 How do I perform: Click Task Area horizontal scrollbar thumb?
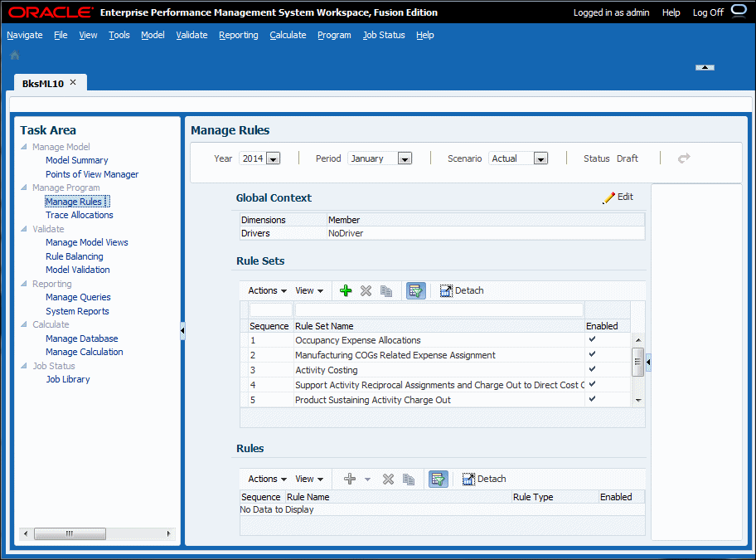(70, 533)
